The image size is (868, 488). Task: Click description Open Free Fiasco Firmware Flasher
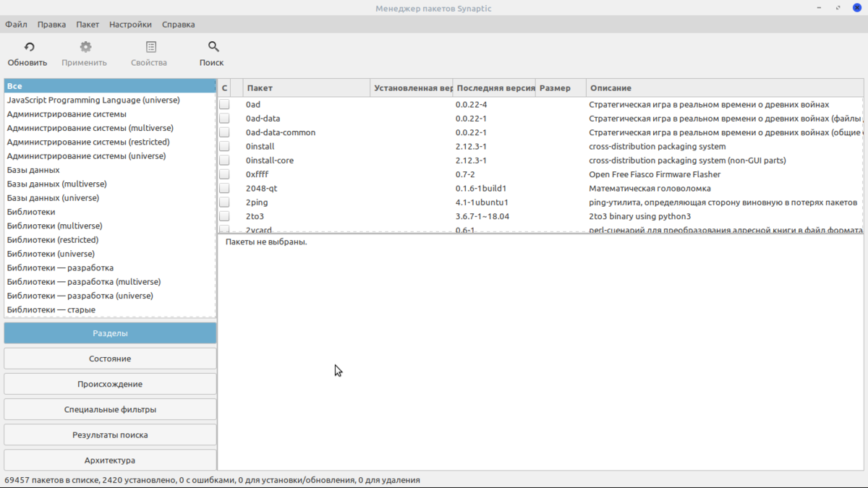click(x=655, y=174)
